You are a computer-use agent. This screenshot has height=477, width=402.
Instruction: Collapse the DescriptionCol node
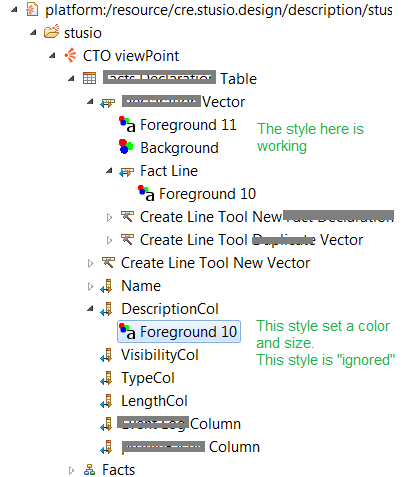[90, 309]
